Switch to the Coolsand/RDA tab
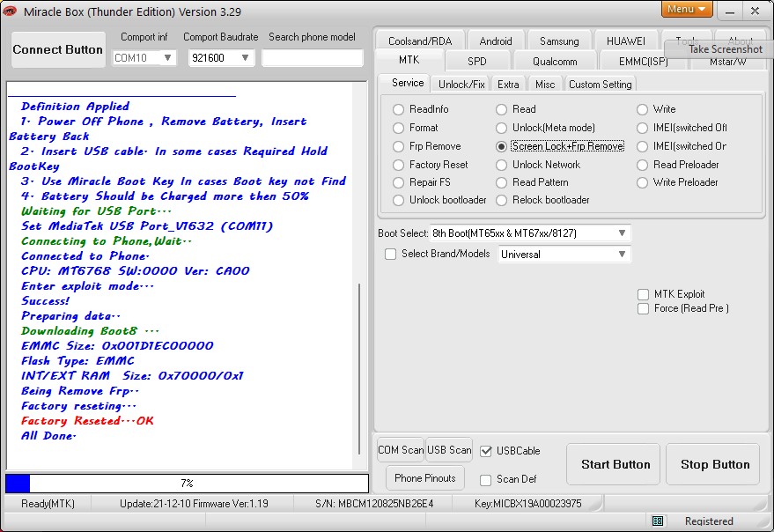The image size is (774, 532). coord(420,41)
